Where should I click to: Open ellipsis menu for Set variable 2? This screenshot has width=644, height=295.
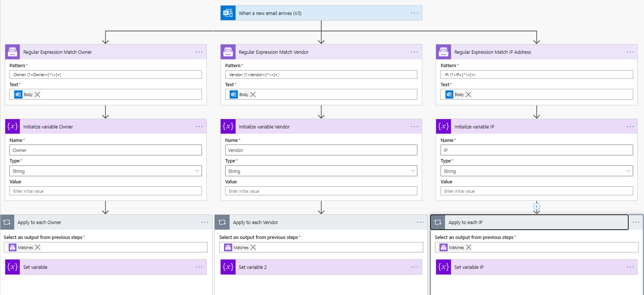[x=414, y=267]
